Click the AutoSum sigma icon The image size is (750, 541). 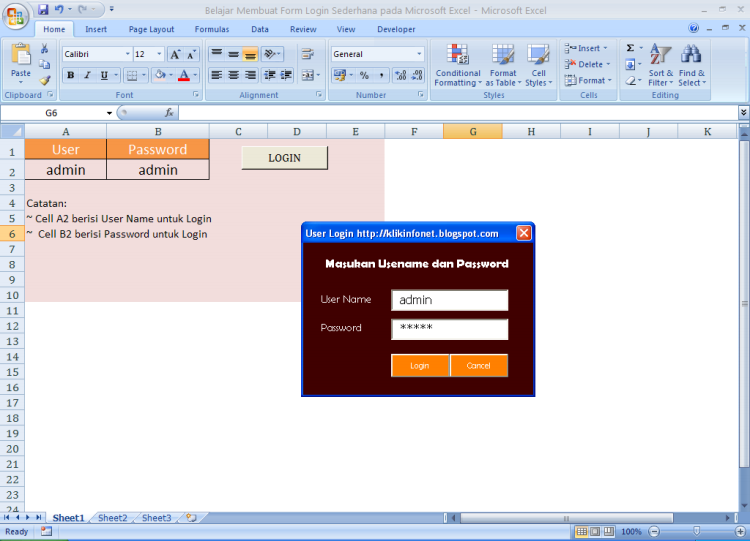coord(630,48)
